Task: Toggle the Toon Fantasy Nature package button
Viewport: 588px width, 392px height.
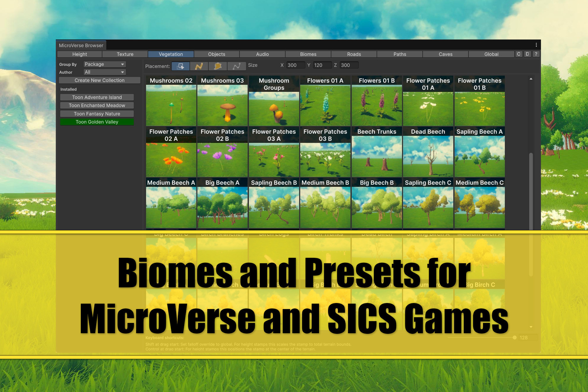Action: [x=97, y=114]
